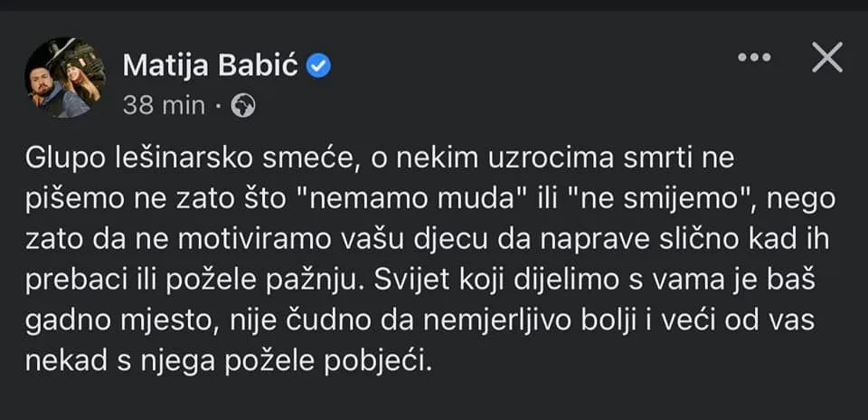Close the post with the X icon
This screenshot has height=420, width=868.
[x=827, y=57]
